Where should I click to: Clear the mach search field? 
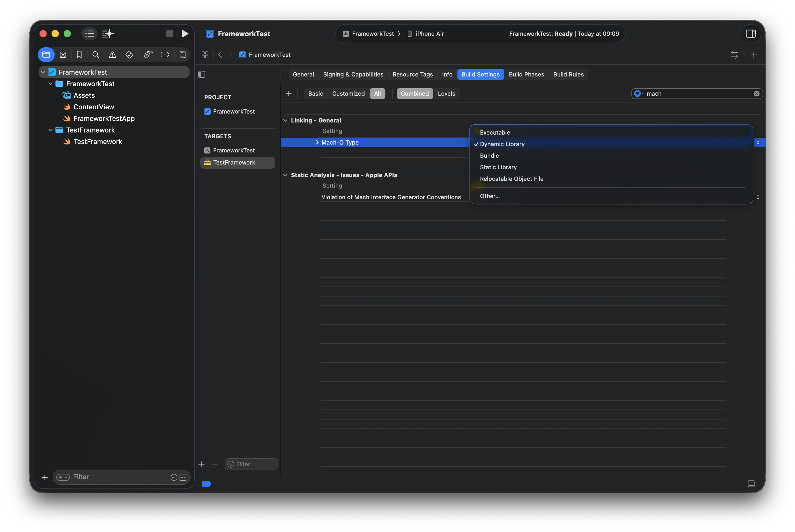coord(756,94)
